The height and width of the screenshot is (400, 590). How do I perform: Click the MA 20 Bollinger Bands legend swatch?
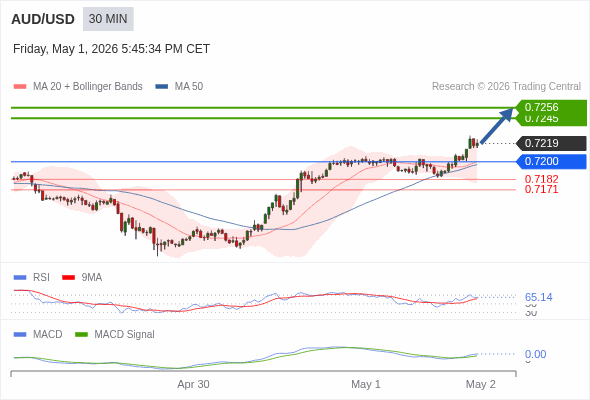coord(20,87)
